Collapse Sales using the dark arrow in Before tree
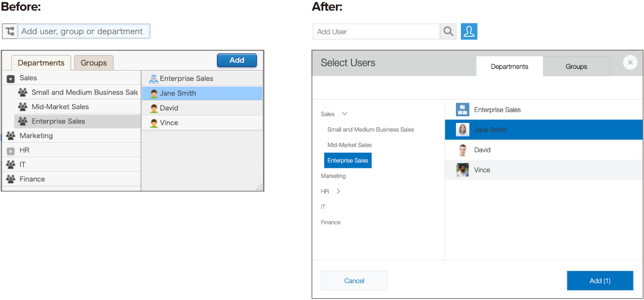644x300 pixels. 11,78
